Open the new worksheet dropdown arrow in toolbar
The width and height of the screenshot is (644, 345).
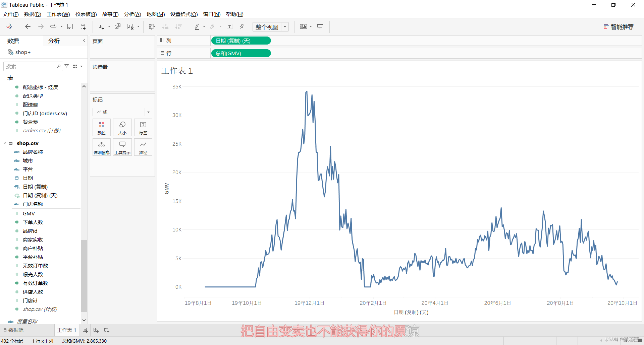[x=109, y=26]
